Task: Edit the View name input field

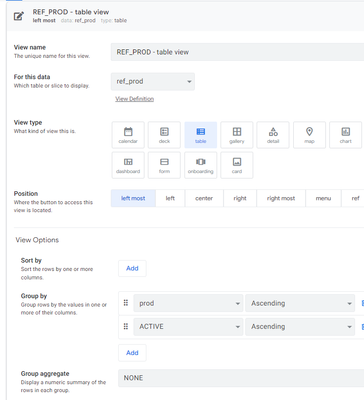Action: tap(237, 52)
